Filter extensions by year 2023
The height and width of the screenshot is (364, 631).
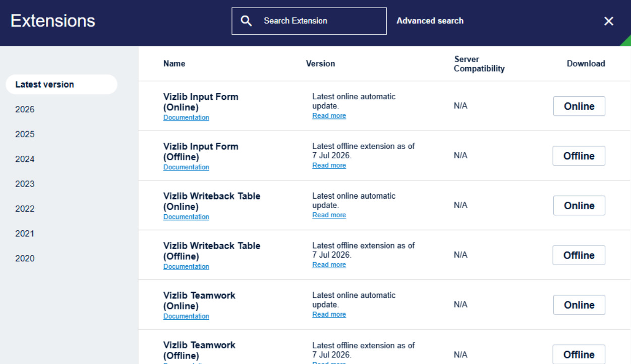tap(25, 184)
